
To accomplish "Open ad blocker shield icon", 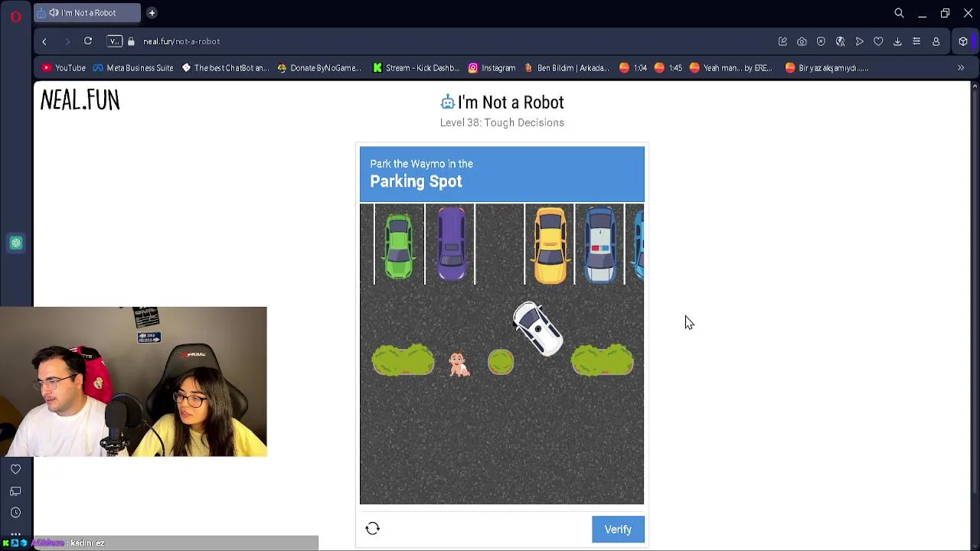I will tap(821, 41).
